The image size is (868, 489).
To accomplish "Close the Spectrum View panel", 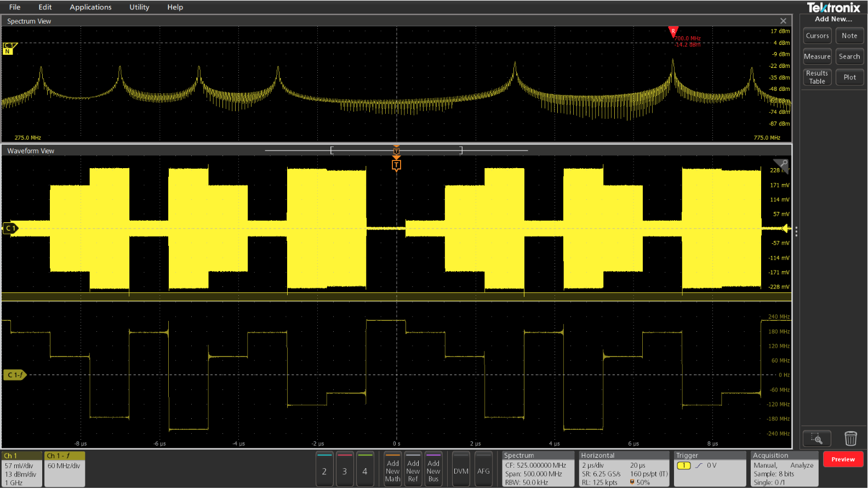I will tap(783, 21).
